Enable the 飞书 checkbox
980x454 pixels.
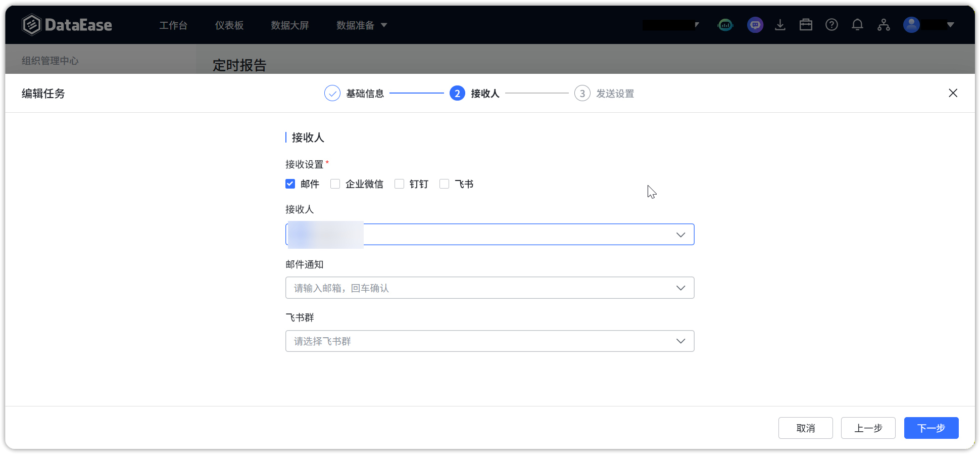[x=444, y=184]
